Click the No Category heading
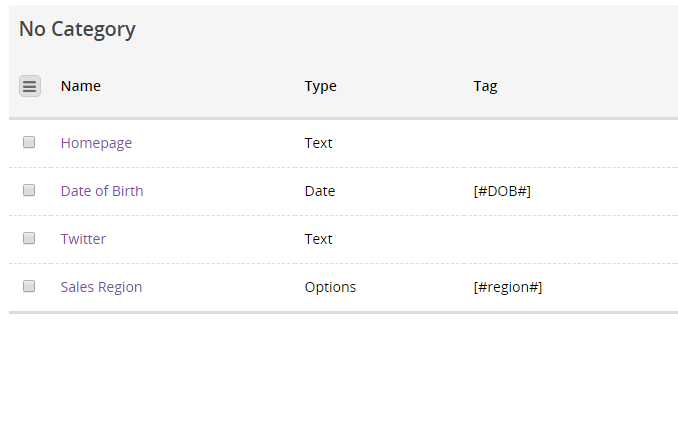This screenshot has height=422, width=678. (x=77, y=29)
